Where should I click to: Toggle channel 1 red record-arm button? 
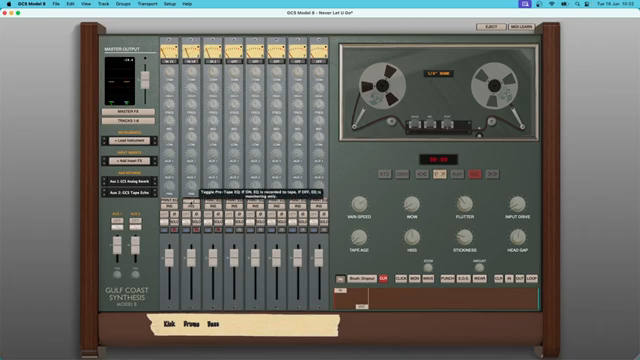[x=174, y=230]
